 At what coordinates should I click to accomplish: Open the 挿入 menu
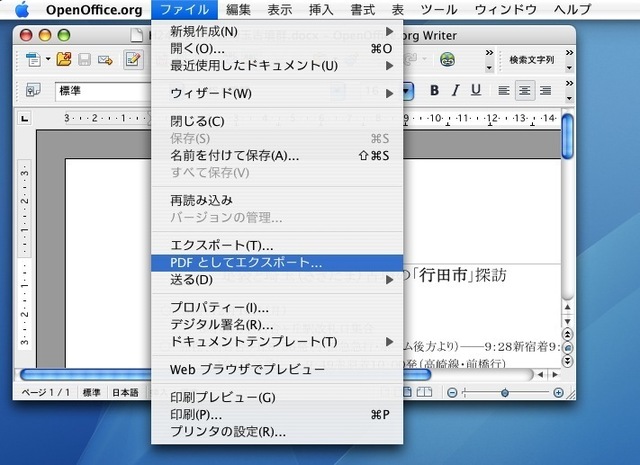pyautogui.click(x=321, y=9)
